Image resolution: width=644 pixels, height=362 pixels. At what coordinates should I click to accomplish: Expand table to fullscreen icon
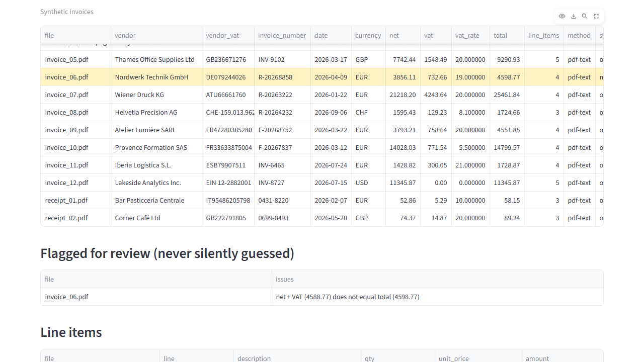pos(596,16)
